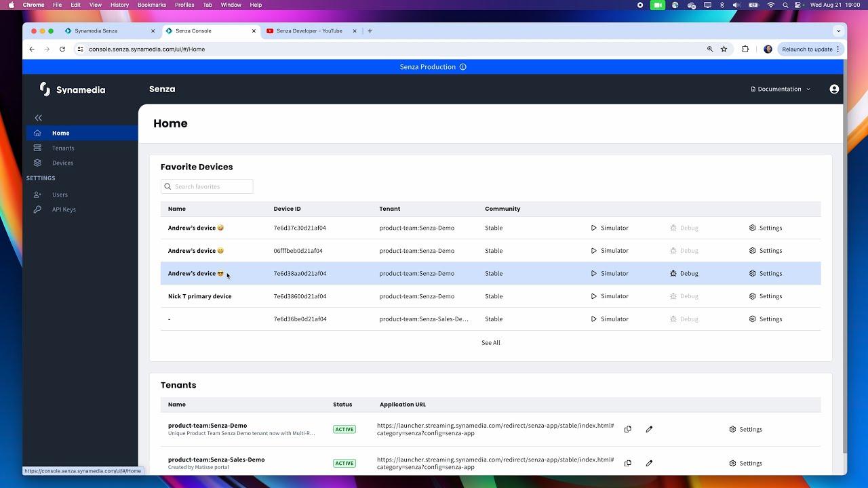
Task: Edit Application URL of product-team:Senza-Sales-Demo tenant
Action: point(649,463)
